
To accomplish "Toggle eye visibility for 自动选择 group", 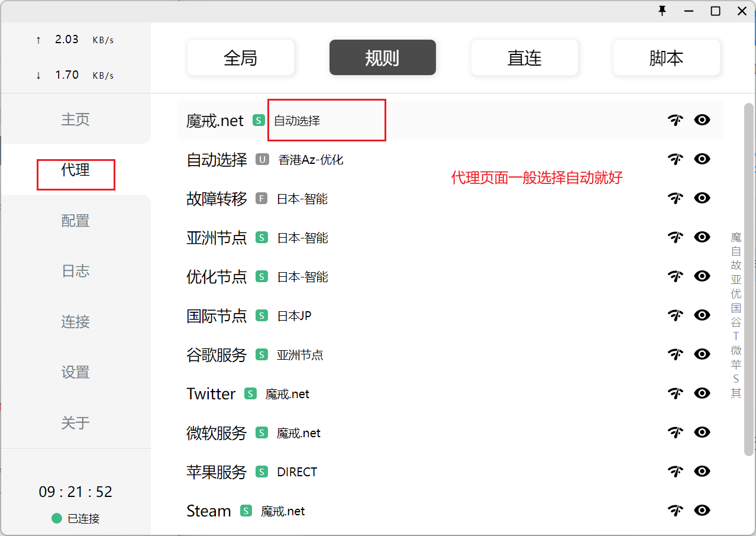I will (x=702, y=159).
